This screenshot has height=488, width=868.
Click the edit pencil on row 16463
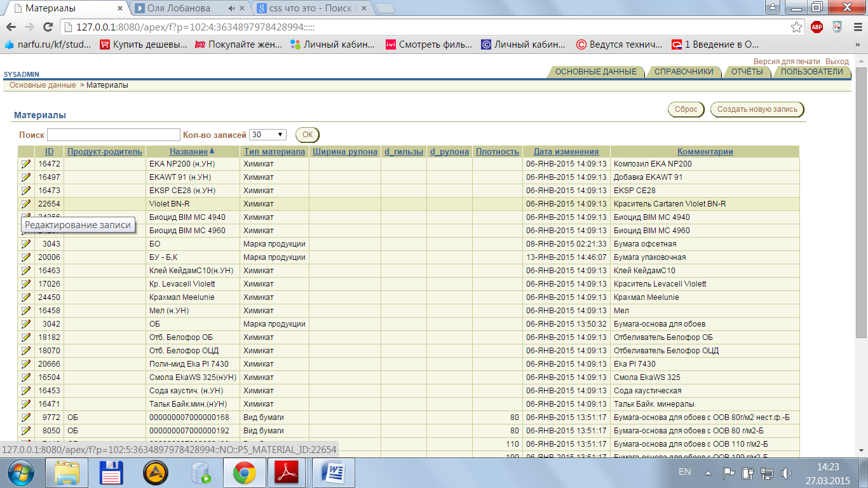26,271
